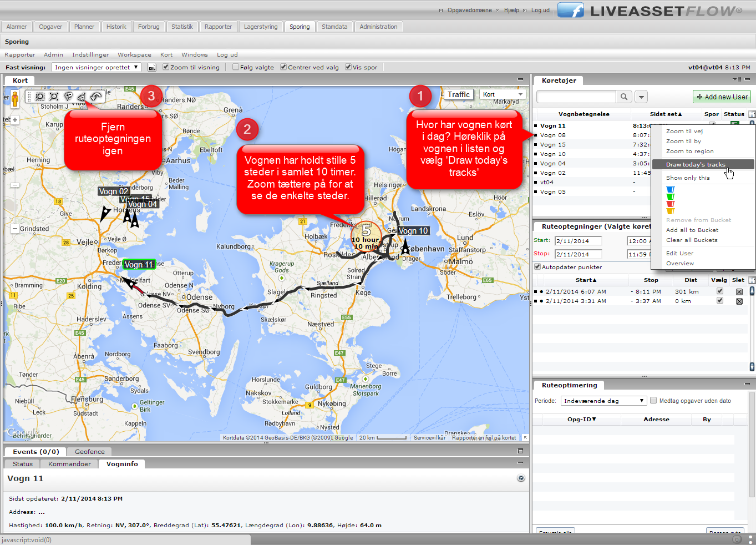Screen dimensions: 756x545
Task: Uncheck Zoom til visning checkbox
Action: (166, 67)
